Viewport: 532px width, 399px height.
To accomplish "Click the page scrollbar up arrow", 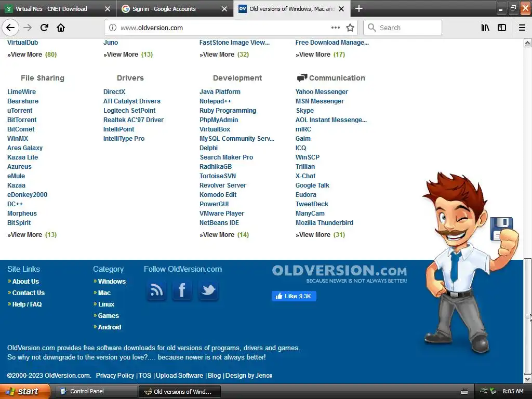I will point(527,43).
